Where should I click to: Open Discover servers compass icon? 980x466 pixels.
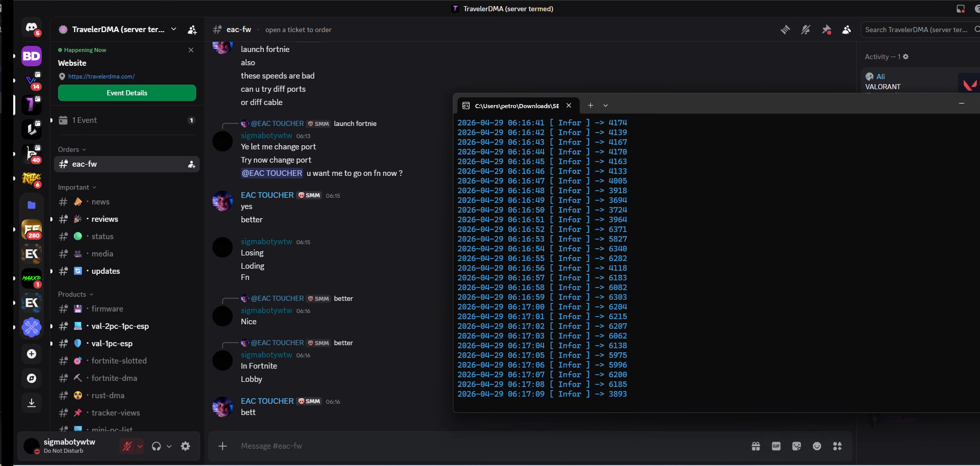click(32, 378)
